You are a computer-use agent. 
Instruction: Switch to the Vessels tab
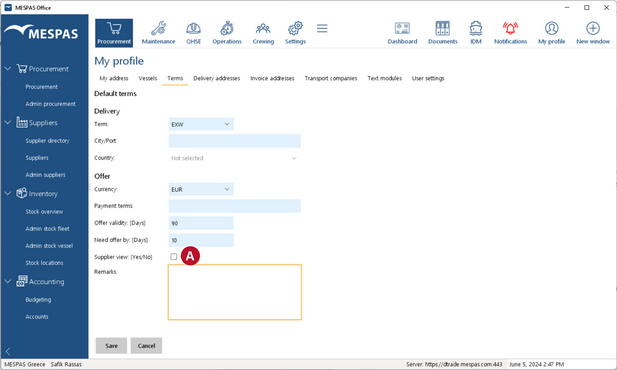click(x=148, y=78)
